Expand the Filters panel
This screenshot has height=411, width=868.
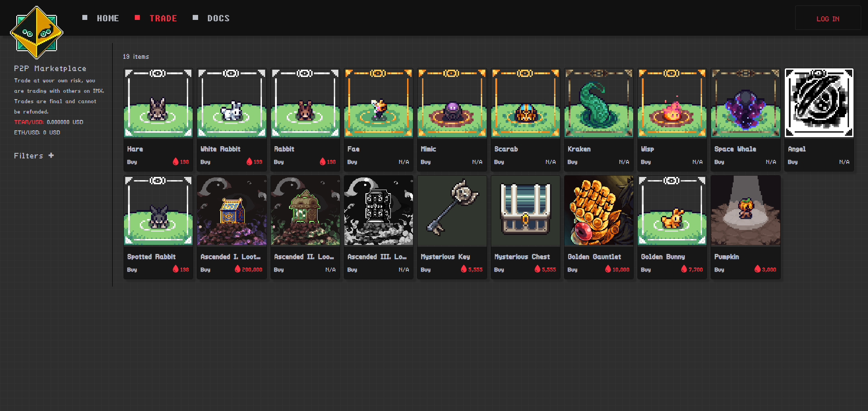pyautogui.click(x=34, y=156)
